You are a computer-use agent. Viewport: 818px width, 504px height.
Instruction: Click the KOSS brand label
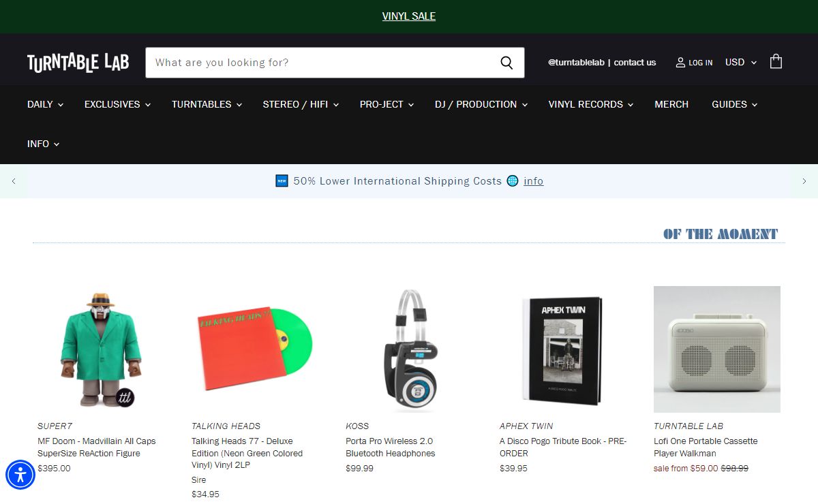point(357,426)
